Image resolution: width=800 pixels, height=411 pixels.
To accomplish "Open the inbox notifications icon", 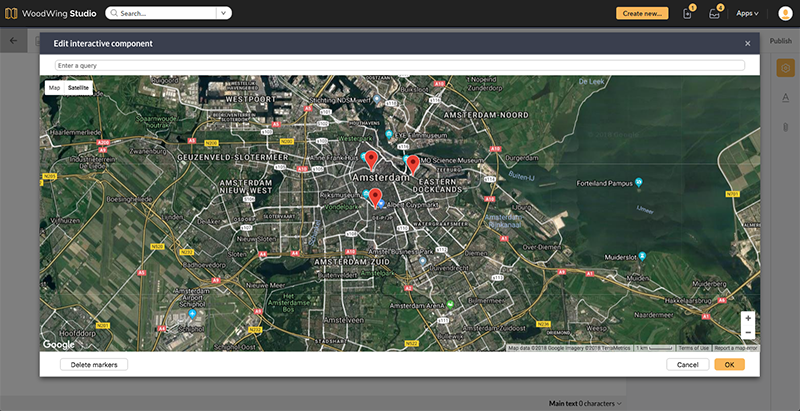I will [x=715, y=14].
